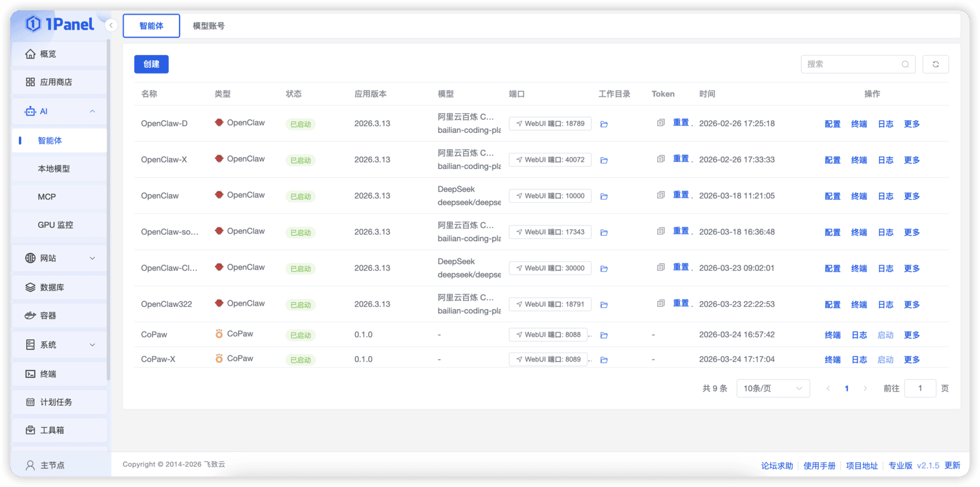The height and width of the screenshot is (487, 980).
Task: Open work directory folder for OpenClaw322
Action: (604, 305)
